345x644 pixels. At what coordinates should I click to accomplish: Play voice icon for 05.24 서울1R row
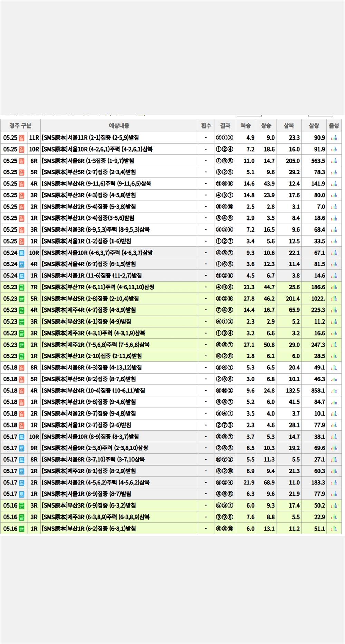(x=334, y=276)
